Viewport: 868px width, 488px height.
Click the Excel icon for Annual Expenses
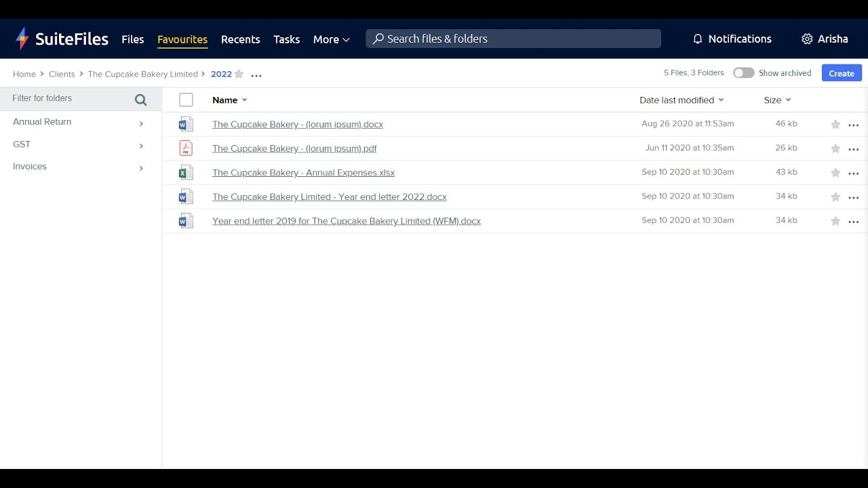click(185, 172)
